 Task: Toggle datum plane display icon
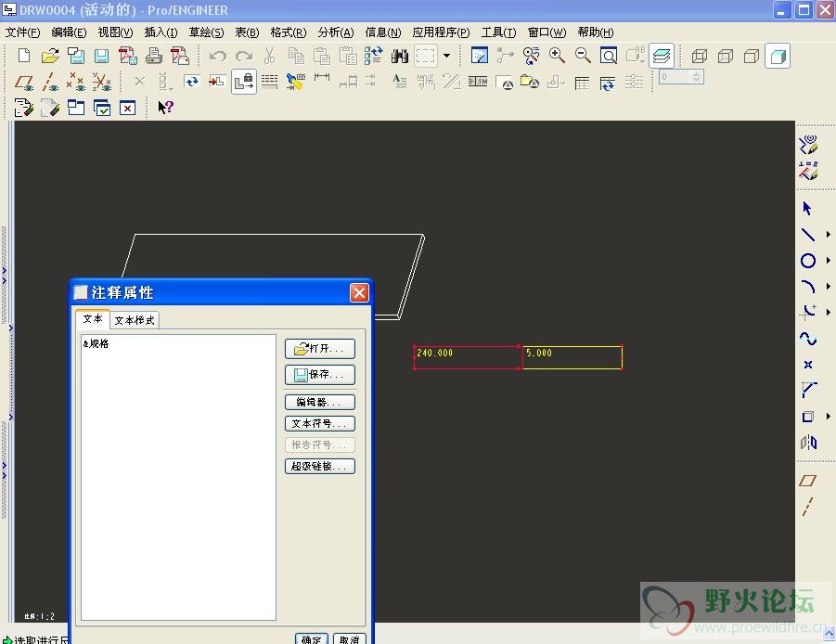(25, 83)
